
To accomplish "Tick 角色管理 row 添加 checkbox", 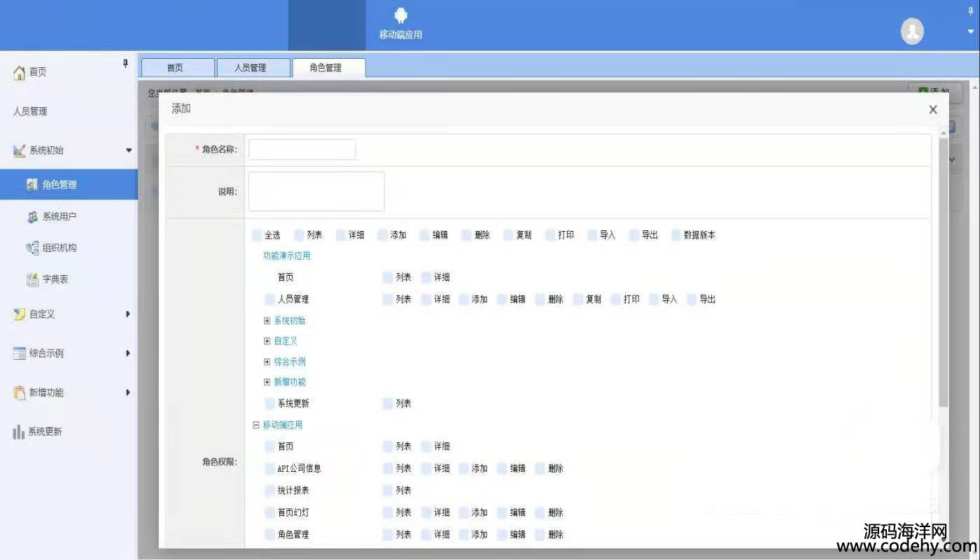I will (x=464, y=535).
